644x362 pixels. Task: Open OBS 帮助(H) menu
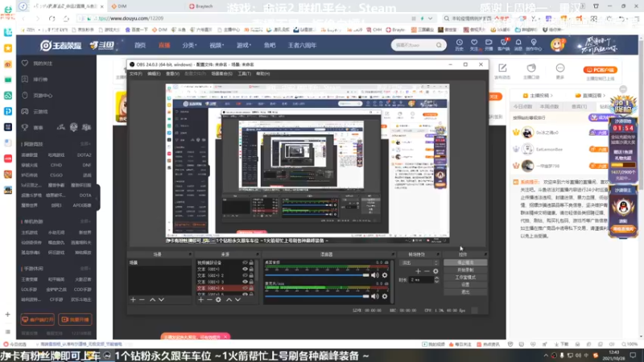pyautogui.click(x=263, y=74)
